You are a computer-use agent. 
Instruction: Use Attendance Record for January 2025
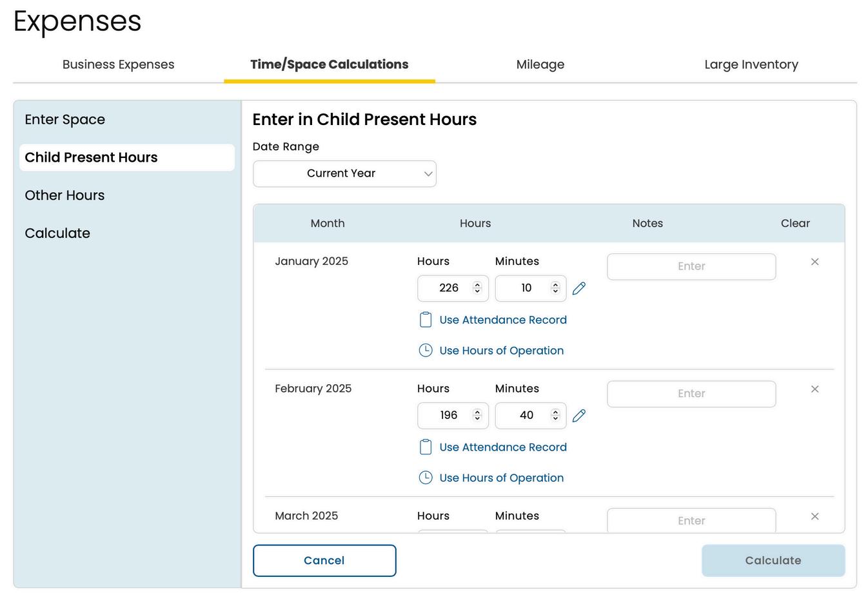coord(503,320)
